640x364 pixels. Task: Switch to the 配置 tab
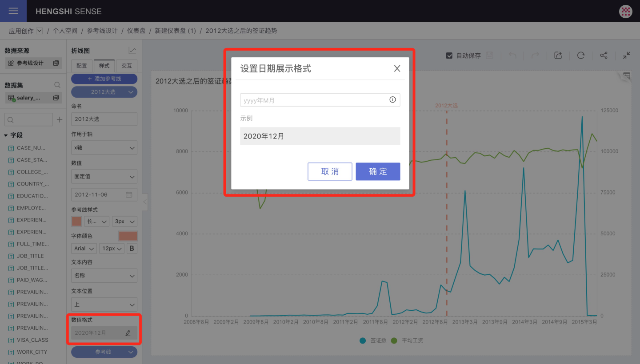[82, 66]
